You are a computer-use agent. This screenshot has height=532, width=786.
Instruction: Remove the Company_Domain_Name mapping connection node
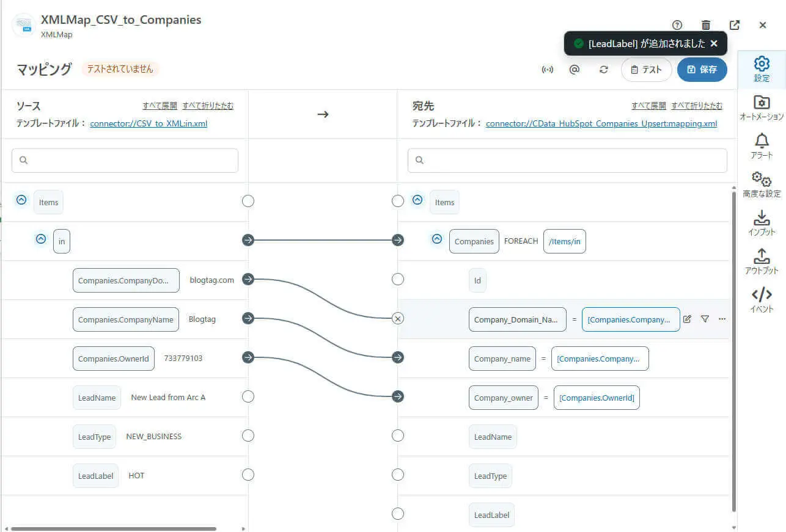click(x=398, y=319)
